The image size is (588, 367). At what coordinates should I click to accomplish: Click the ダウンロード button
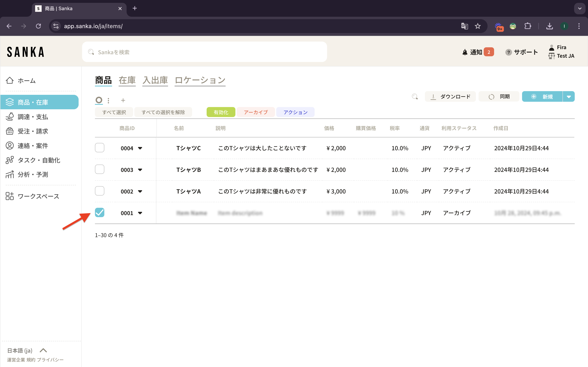click(450, 97)
